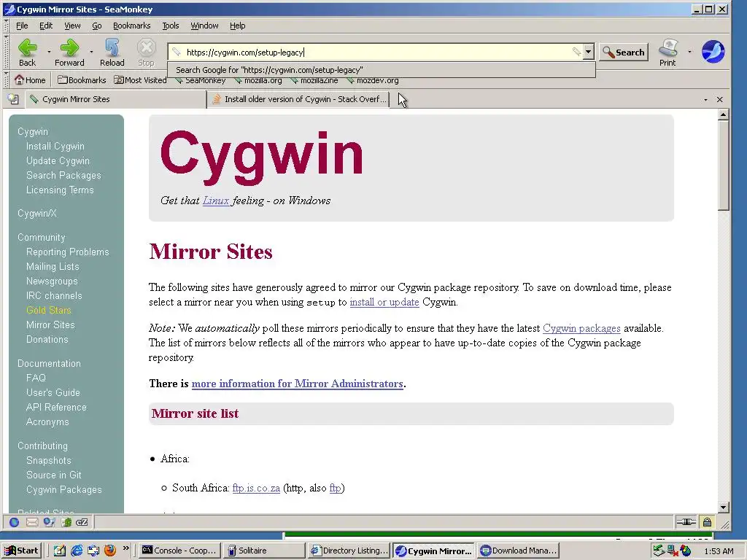747x560 pixels.
Task: Open Navigator from the status bar component icons
Action: coord(15,522)
